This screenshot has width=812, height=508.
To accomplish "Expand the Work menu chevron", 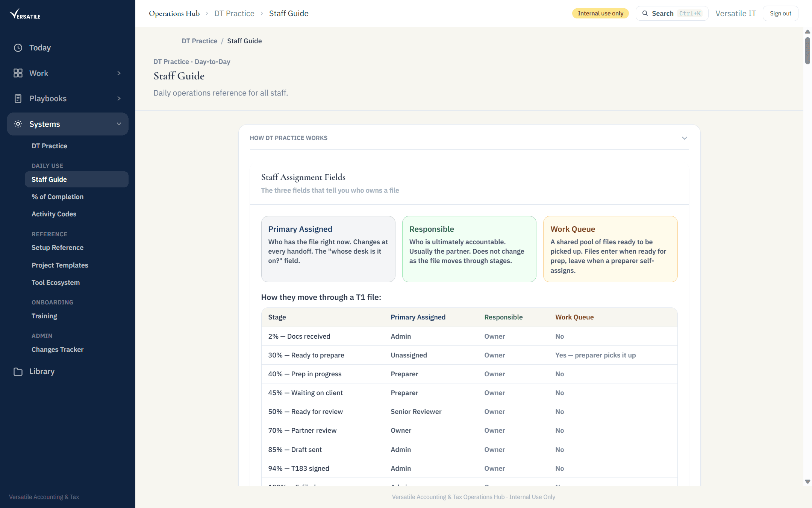I will tap(119, 73).
